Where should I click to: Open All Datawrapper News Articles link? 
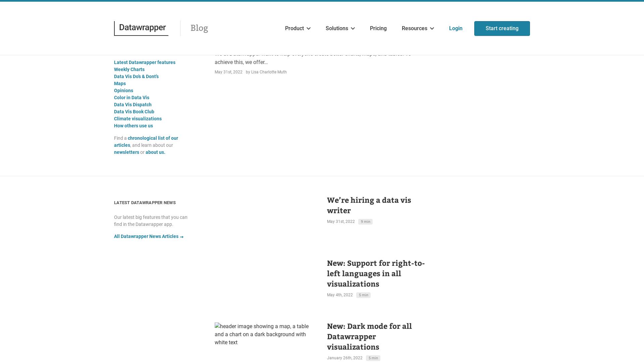click(149, 236)
